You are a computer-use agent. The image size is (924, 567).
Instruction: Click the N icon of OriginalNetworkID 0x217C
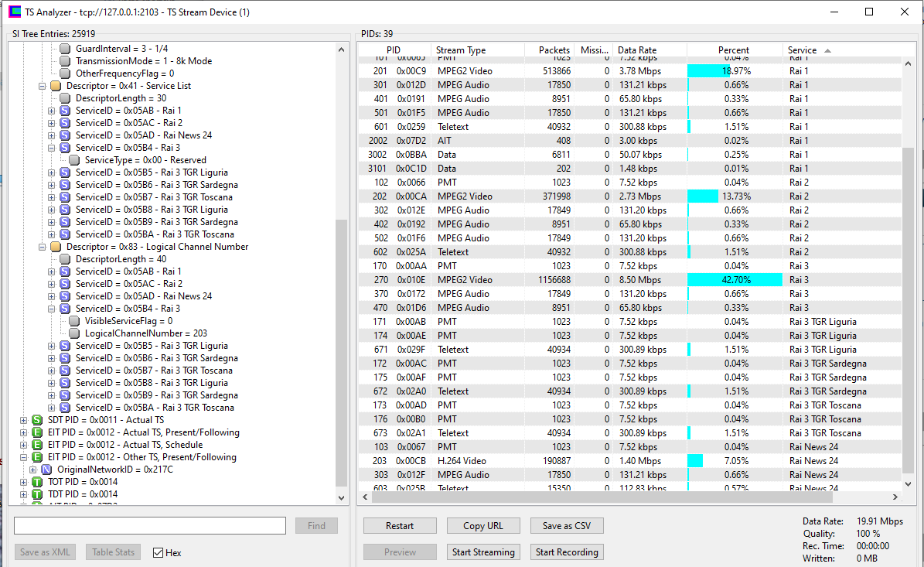click(46, 470)
